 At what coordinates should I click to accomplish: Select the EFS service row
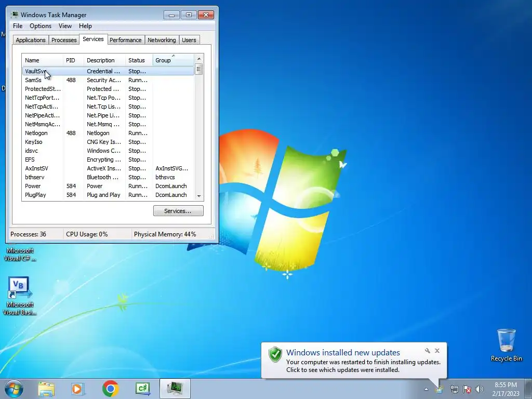pyautogui.click(x=108, y=159)
